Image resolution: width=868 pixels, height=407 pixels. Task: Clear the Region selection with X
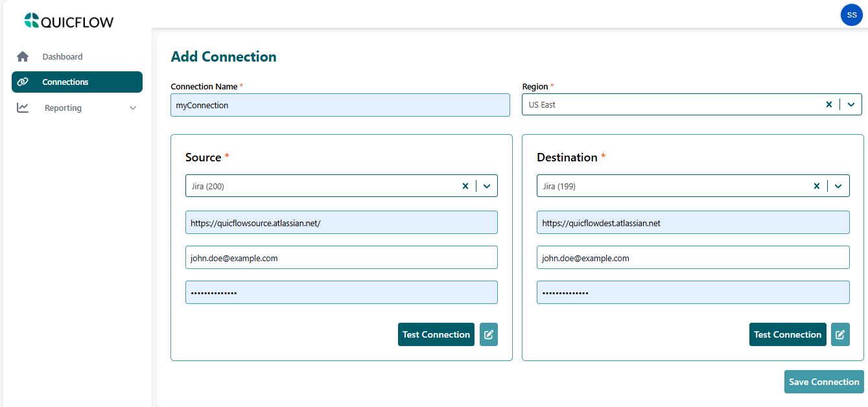[x=828, y=104]
